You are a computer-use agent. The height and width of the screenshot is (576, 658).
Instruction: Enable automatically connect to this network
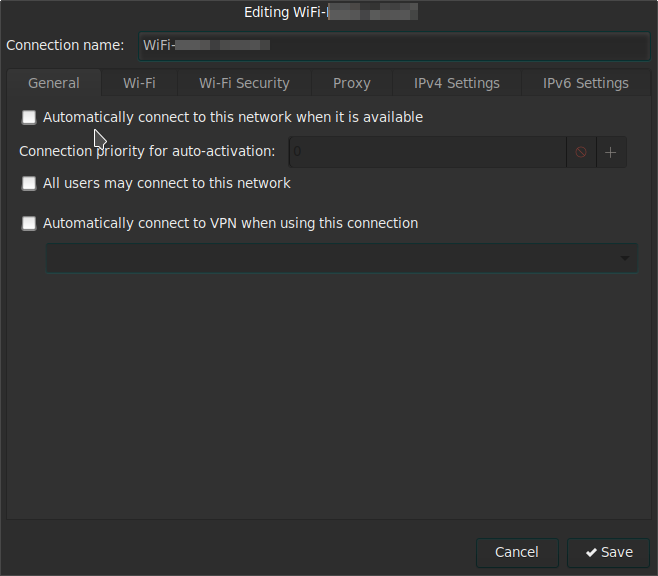pos(29,118)
